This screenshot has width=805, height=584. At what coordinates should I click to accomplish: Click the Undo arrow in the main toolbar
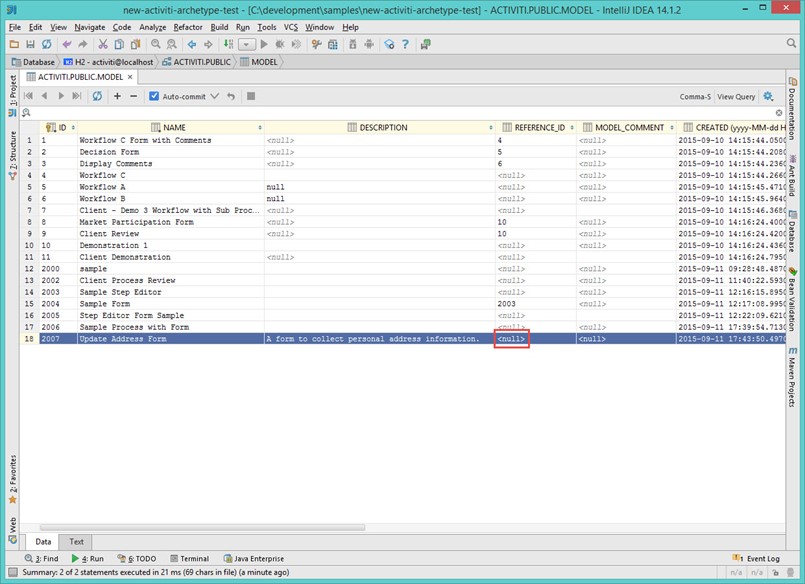67,45
